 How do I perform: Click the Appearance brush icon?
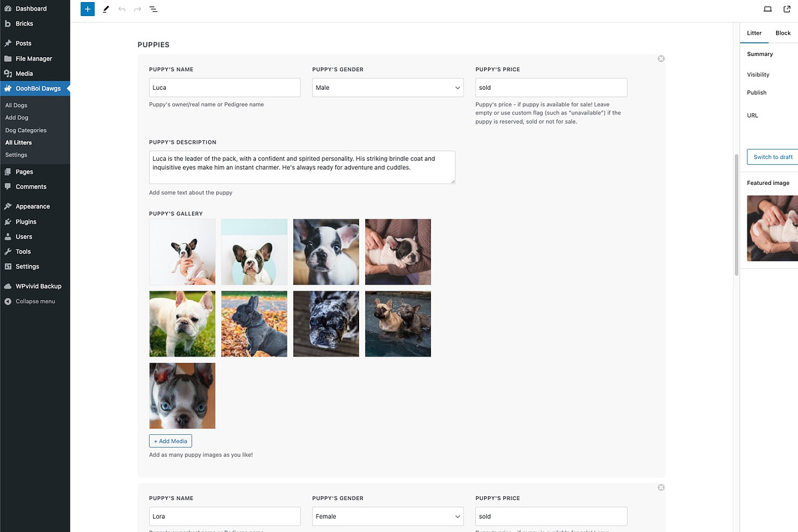pyautogui.click(x=8, y=206)
